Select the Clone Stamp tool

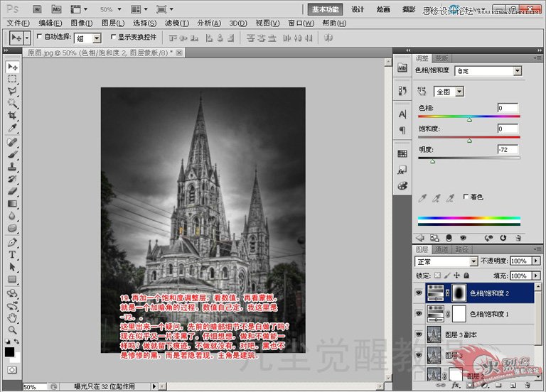(12, 165)
